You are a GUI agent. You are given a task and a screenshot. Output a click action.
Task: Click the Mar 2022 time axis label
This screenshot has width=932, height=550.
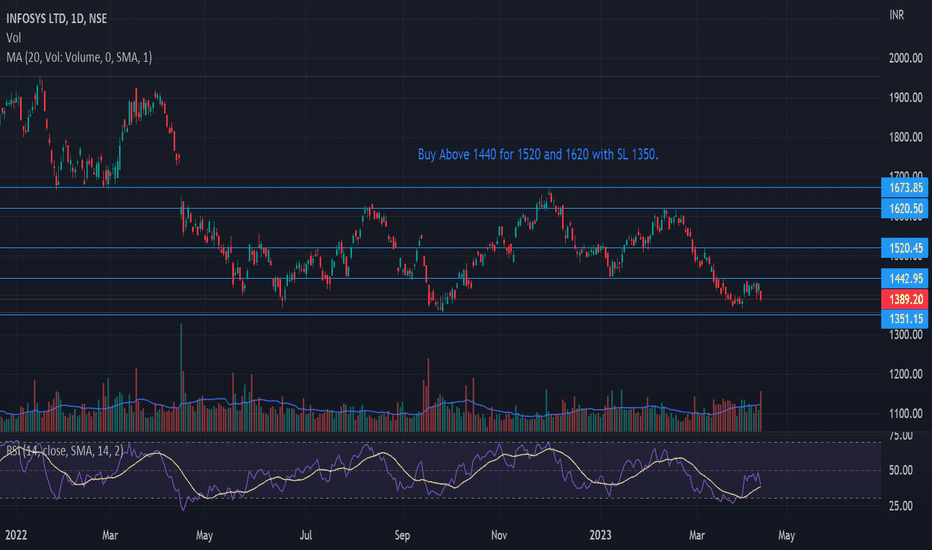110,535
